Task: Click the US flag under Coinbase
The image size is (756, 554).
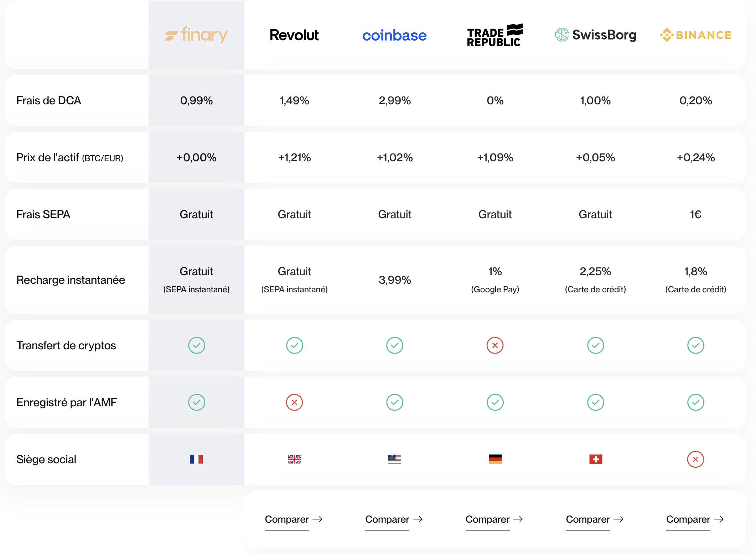Action: [395, 459]
